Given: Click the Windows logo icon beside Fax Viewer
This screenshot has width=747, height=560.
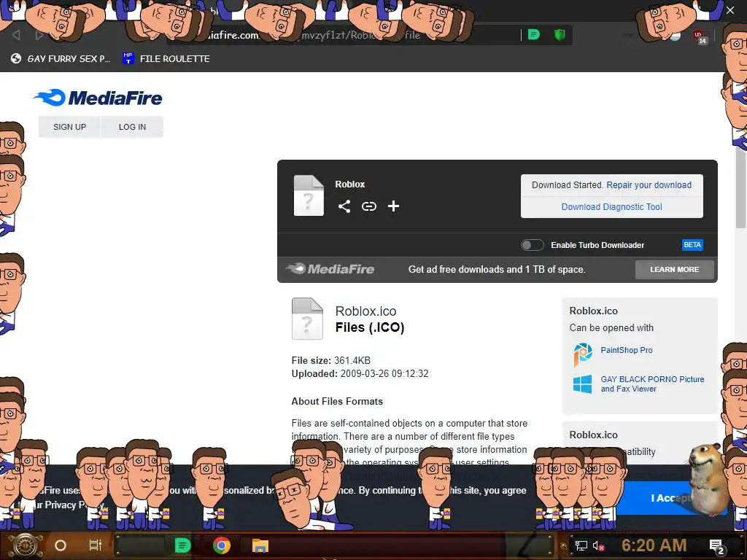Looking at the screenshot, I should tap(582, 384).
